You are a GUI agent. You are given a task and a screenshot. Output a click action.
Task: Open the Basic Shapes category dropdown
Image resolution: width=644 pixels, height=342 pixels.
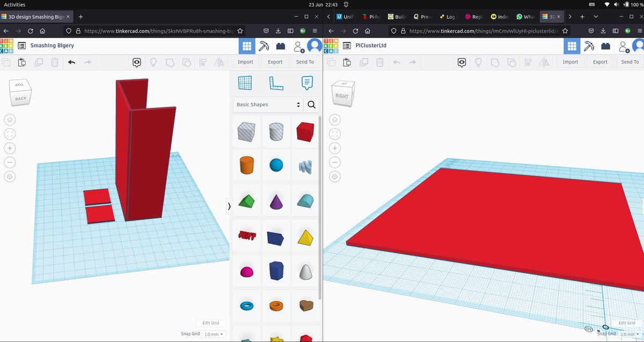coord(268,105)
